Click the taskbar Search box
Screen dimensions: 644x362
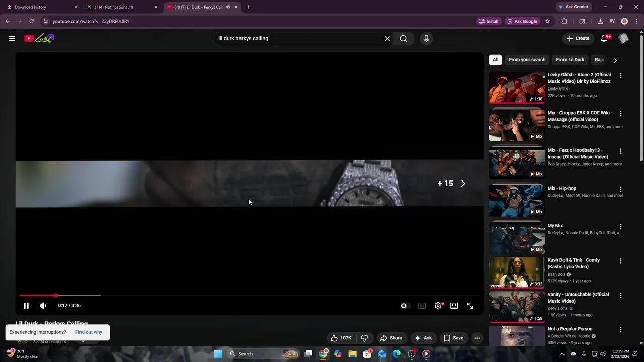(264, 354)
